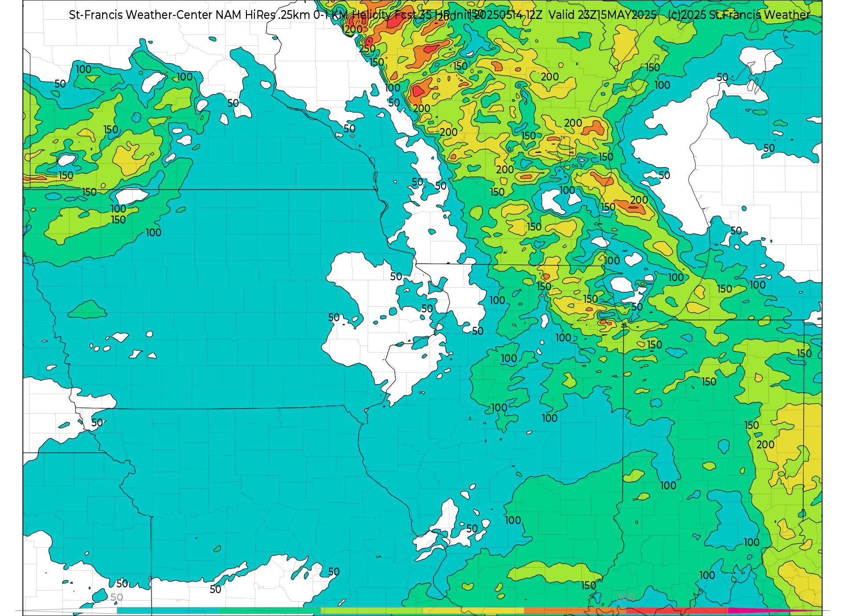The image size is (845, 616).
Task: Click the red segment of the color bar
Action: point(676,611)
